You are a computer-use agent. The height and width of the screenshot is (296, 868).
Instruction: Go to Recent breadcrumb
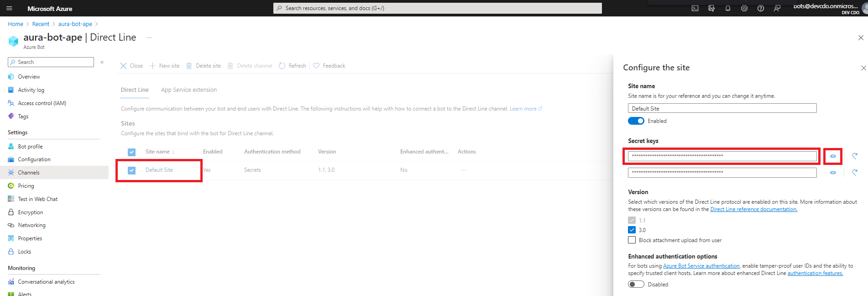pyautogui.click(x=41, y=24)
